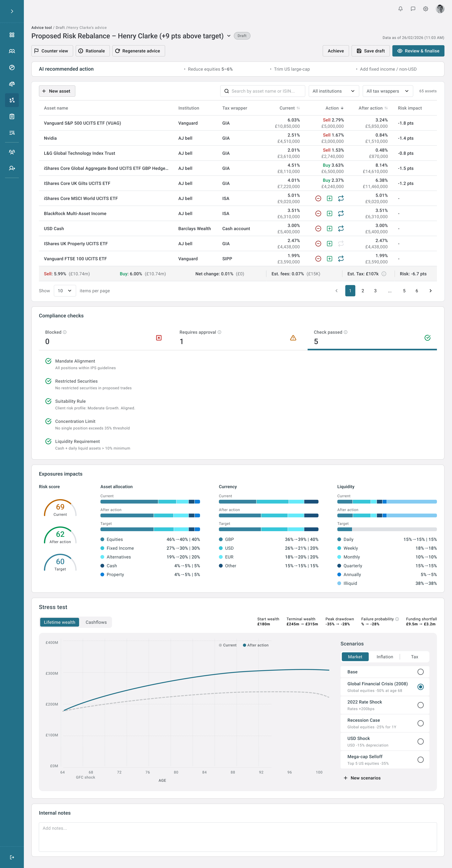Switch to the Inflation scenarios tab

point(385,657)
